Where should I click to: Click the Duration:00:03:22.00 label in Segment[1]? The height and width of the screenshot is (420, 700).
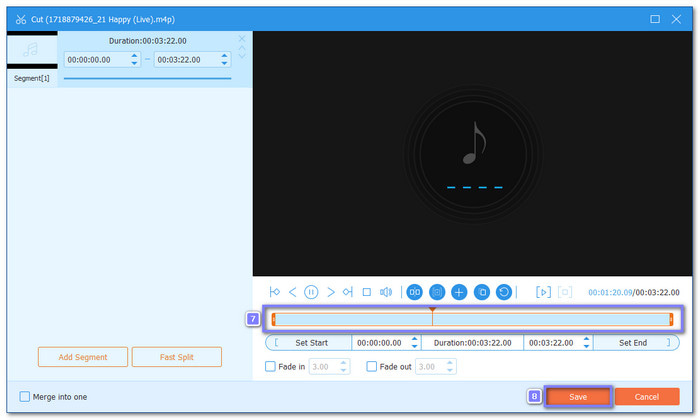coord(148,41)
